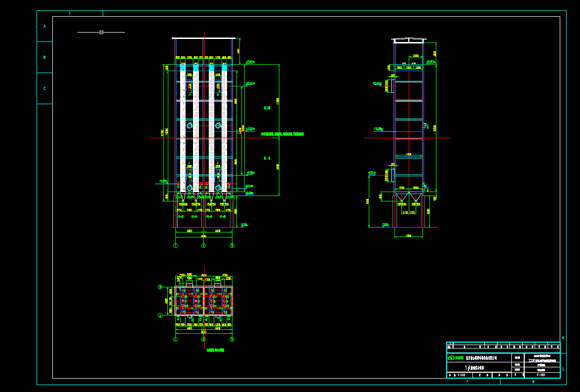Click border zone number 7 at bottom
This screenshot has width=580, height=392.
[x=467, y=382]
